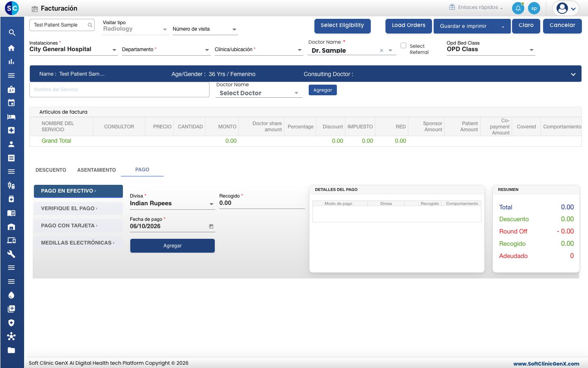Expand the Departamento dropdown

tap(166, 50)
